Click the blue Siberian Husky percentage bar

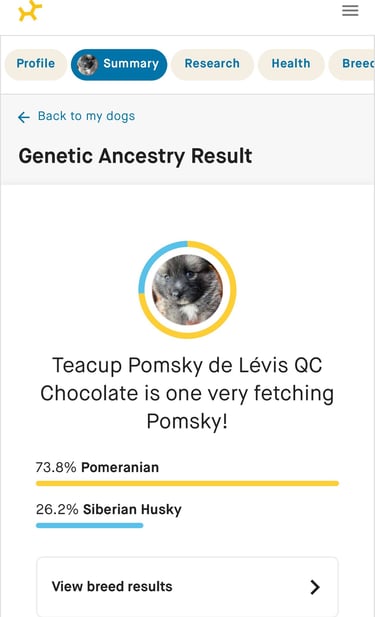coord(89,525)
